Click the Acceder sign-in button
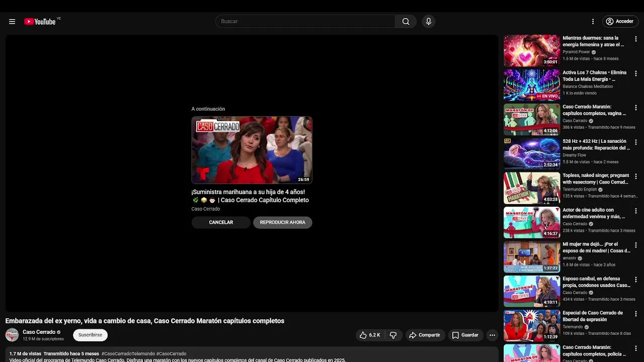 [x=620, y=22]
